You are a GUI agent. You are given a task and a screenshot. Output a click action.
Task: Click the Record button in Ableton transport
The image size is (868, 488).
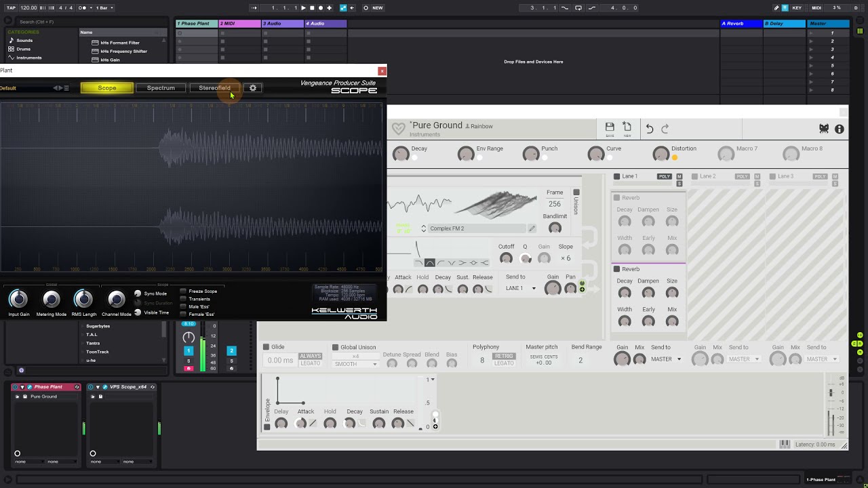(321, 8)
